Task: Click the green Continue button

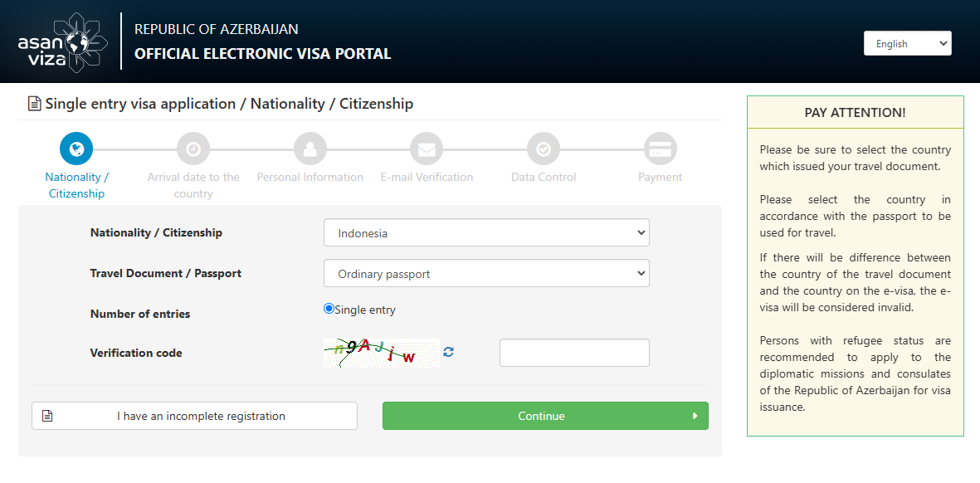Action: pos(545,416)
